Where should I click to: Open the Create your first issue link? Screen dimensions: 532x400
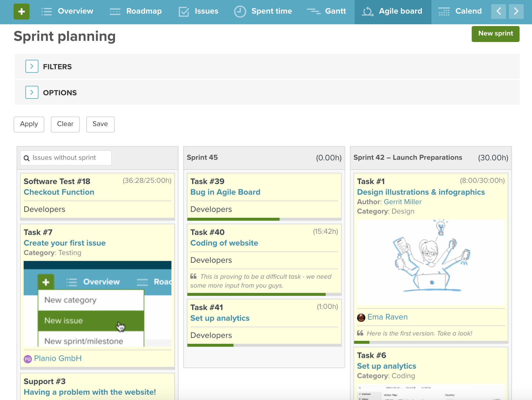(x=65, y=243)
